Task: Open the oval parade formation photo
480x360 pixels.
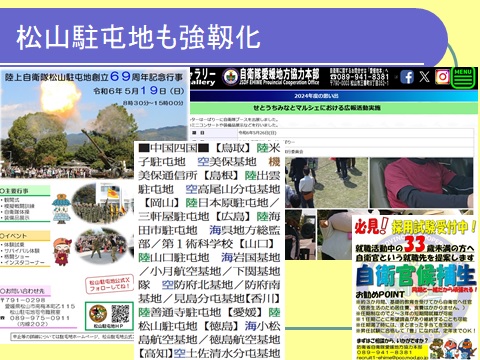Action: [x=99, y=203]
